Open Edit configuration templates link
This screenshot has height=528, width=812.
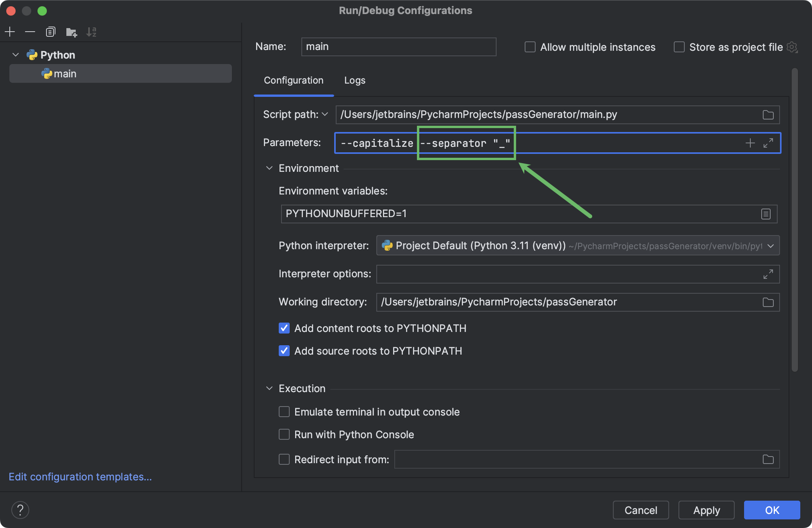click(x=81, y=476)
